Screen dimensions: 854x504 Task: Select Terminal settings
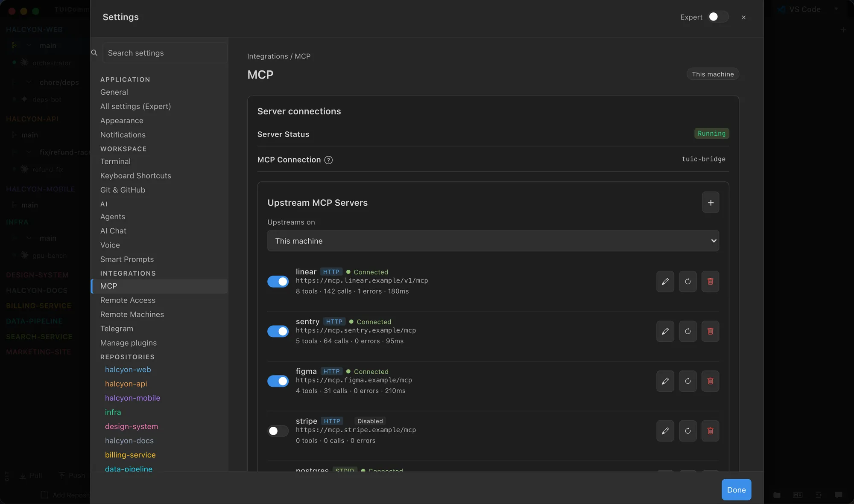[x=159, y=162]
